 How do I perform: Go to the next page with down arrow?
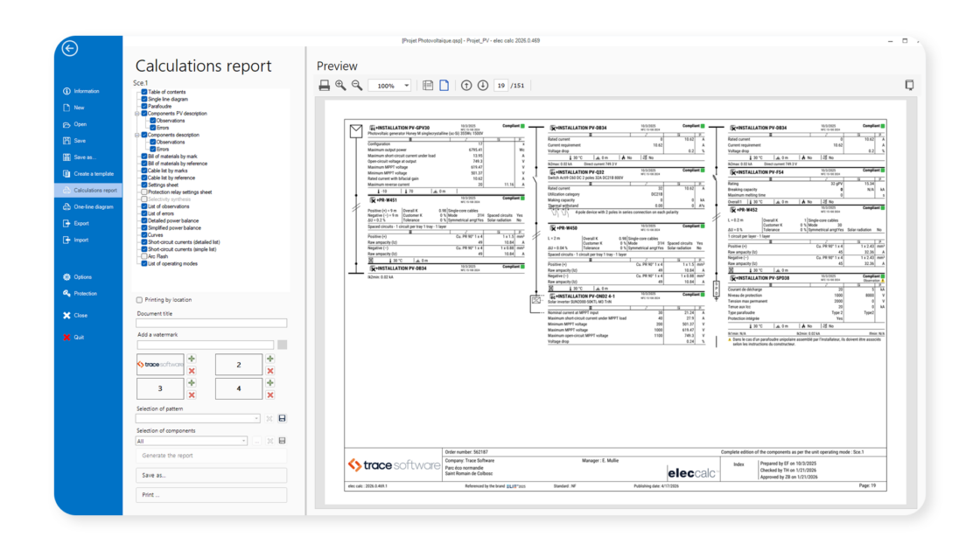(482, 86)
